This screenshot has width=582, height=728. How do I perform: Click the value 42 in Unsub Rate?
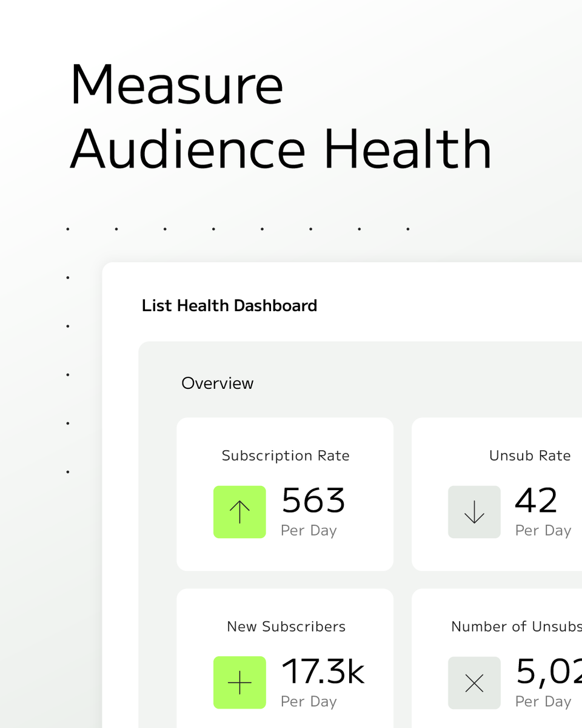coord(536,500)
